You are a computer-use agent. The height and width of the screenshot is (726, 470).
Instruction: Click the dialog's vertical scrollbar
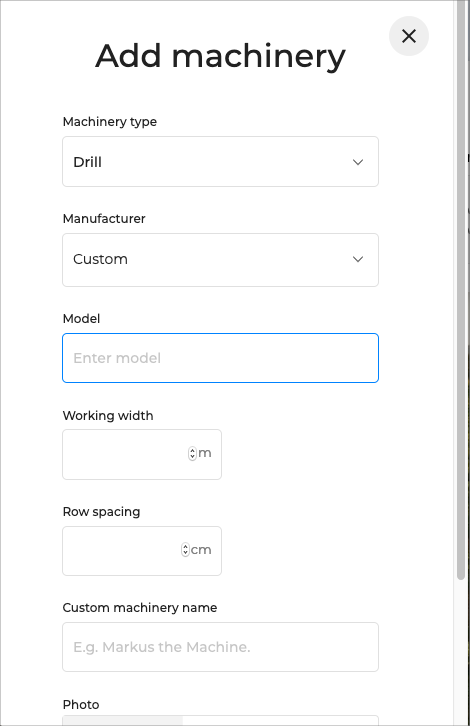point(461,292)
